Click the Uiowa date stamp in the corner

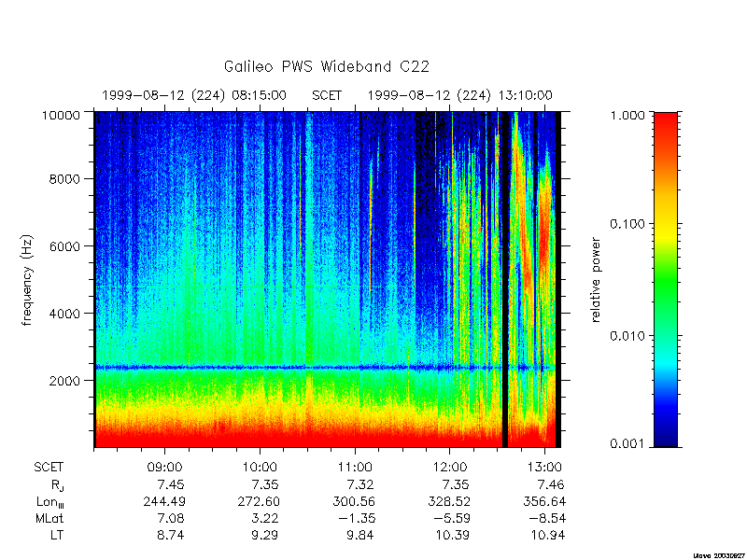tap(720, 555)
